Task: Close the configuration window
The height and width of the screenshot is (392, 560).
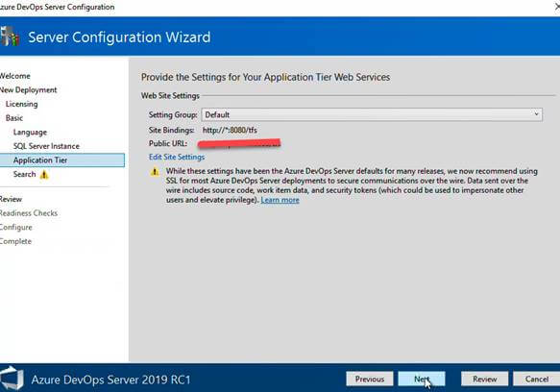Action: (557, 7)
